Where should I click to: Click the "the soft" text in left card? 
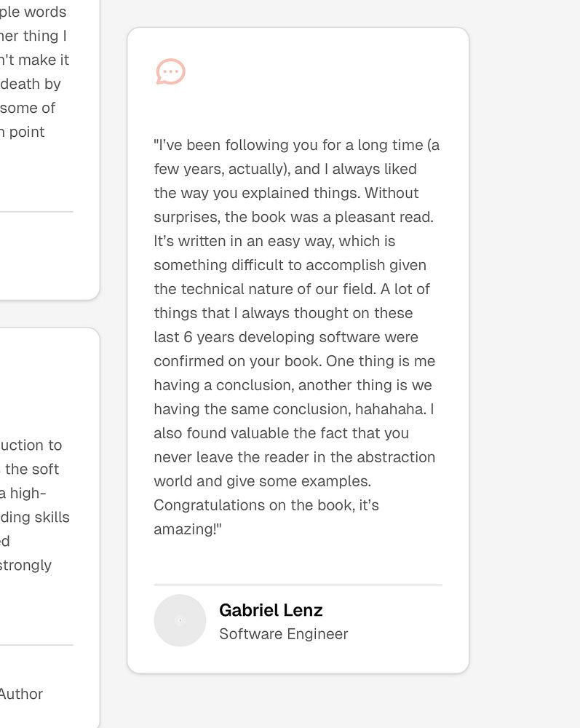point(32,469)
